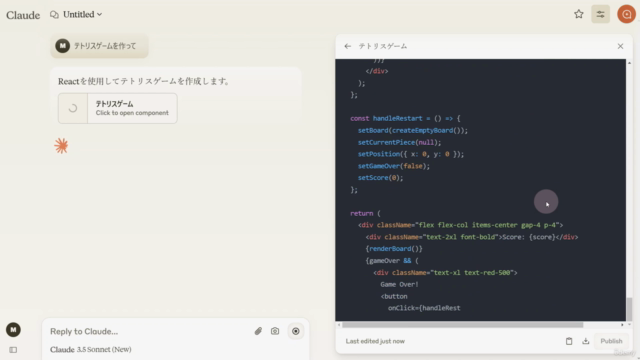Screen dimensions: 640x360
Task: Click the scroll up arrow in code panel
Action: (629, 63)
